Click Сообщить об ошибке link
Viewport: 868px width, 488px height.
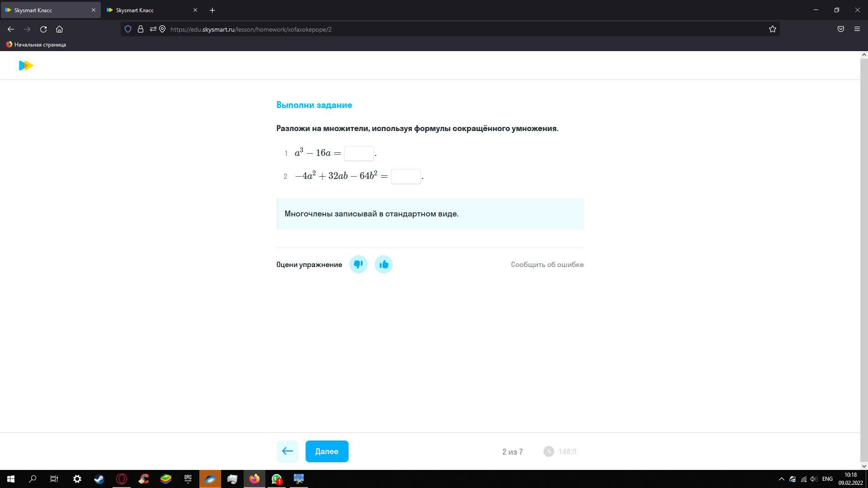click(x=547, y=265)
